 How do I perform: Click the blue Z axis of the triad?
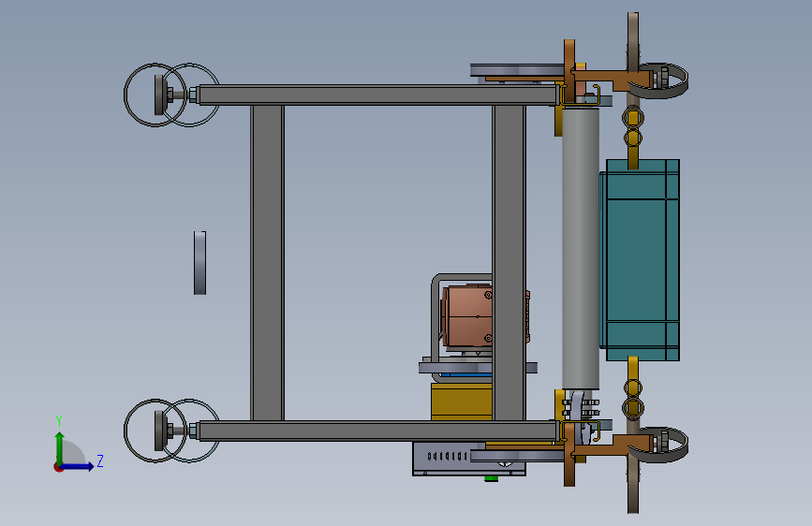pos(78,466)
